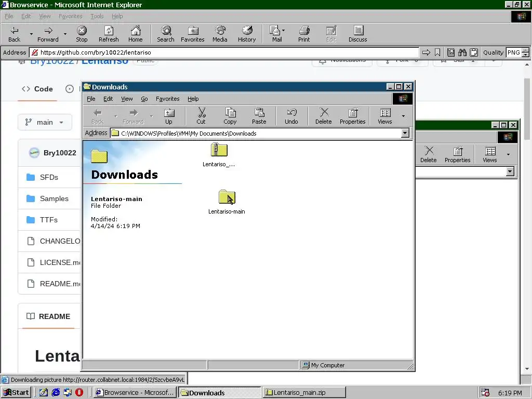Click Back in Internet Explorer toolbar
The image size is (532, 399).
[x=14, y=34]
